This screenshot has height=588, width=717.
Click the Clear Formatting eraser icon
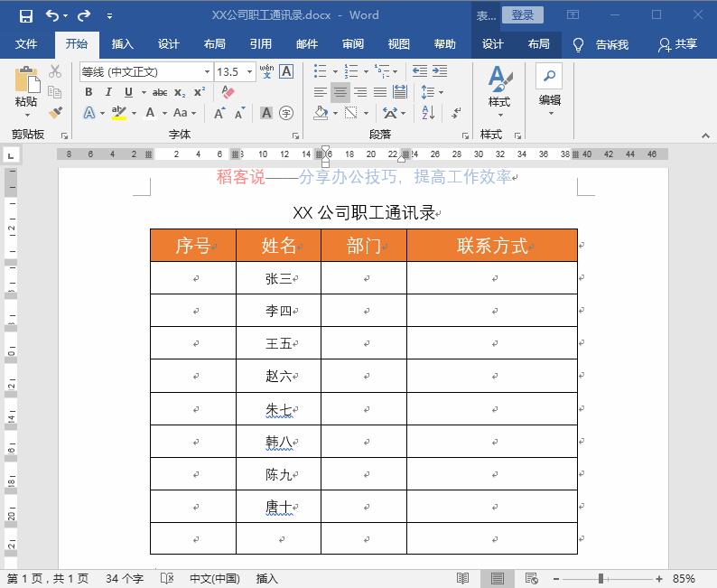pos(228,92)
